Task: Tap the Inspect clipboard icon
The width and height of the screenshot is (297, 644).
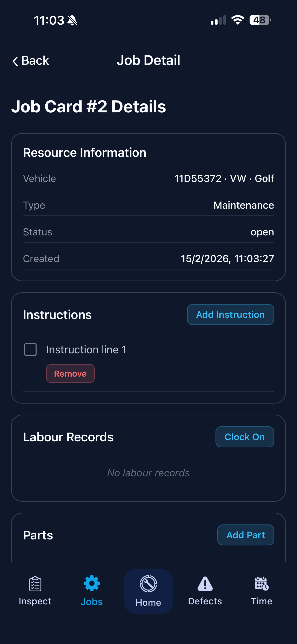Action: 35,583
